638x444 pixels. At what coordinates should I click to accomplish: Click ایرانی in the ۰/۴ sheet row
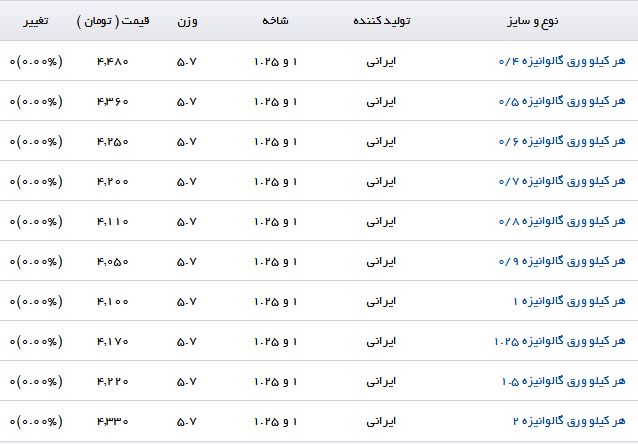(x=381, y=61)
